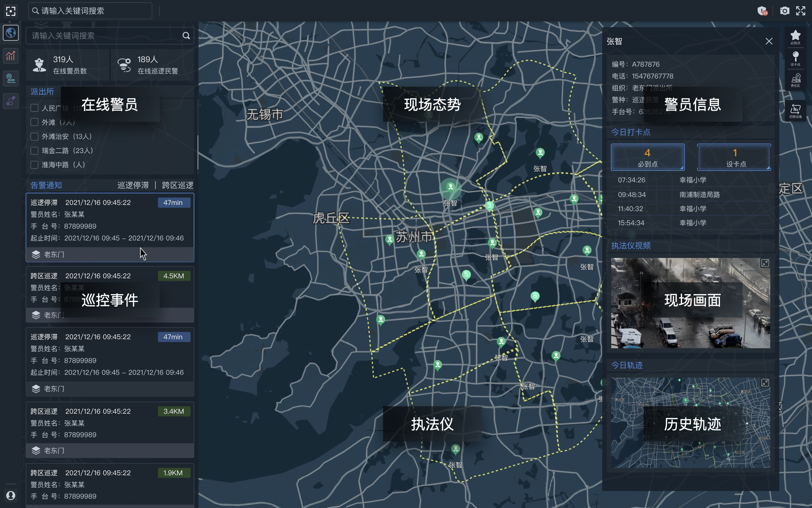
Task: Tick the 瑞金二路 (23人) checkbox
Action: (x=35, y=150)
